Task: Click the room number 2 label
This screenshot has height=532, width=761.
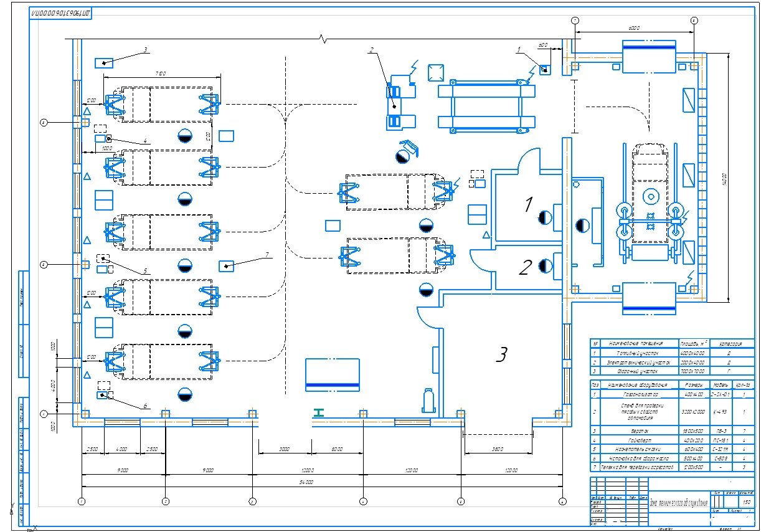Action: [525, 268]
